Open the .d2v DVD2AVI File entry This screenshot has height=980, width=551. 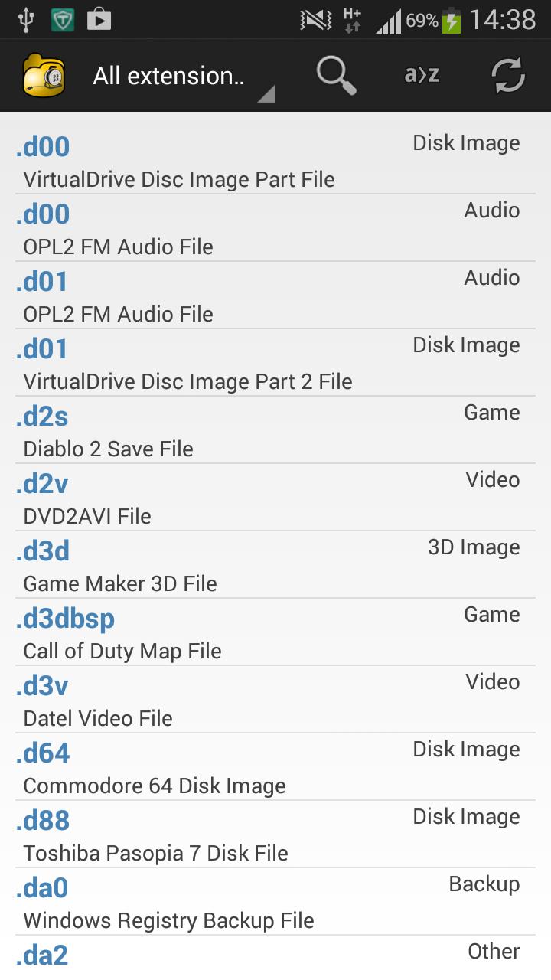click(x=275, y=497)
